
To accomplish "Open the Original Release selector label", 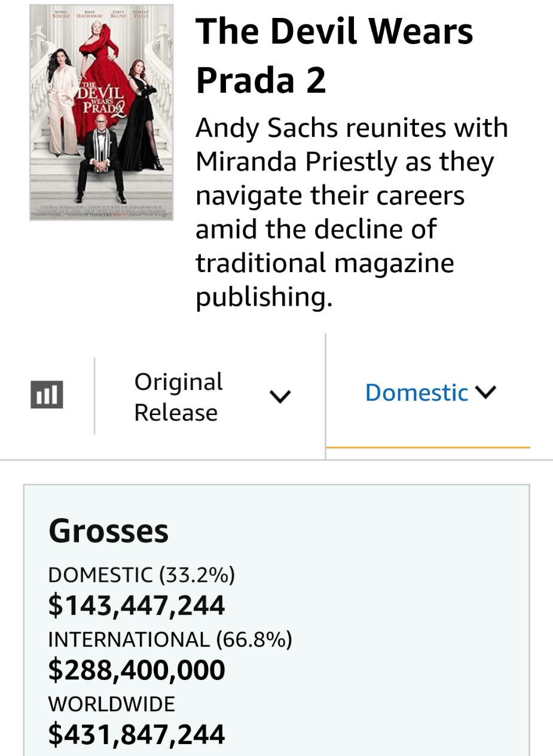I will (x=178, y=397).
